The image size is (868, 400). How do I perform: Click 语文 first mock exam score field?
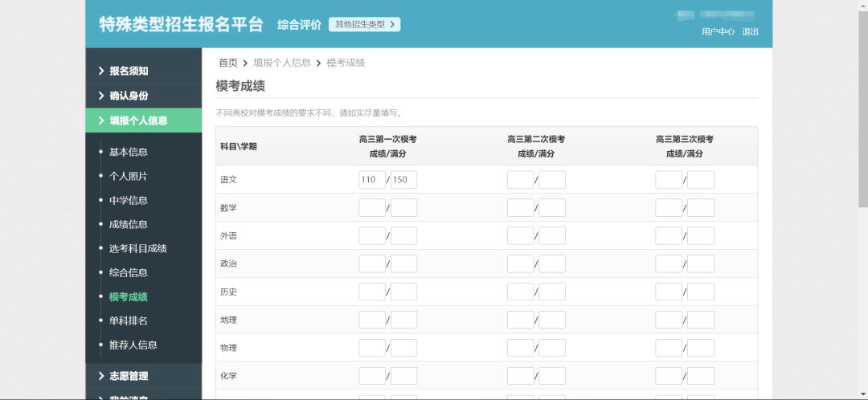pos(372,180)
